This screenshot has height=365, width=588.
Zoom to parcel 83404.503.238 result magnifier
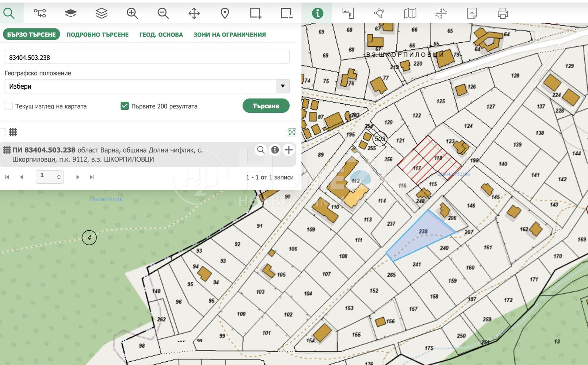[261, 150]
